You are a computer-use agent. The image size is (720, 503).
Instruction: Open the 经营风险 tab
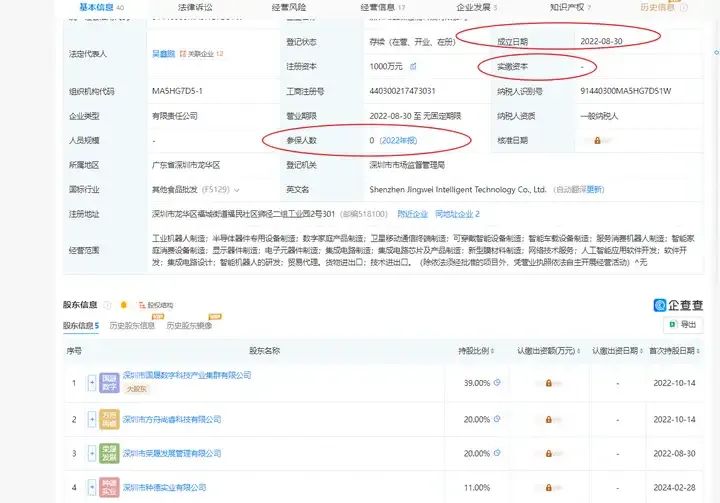[289, 7]
